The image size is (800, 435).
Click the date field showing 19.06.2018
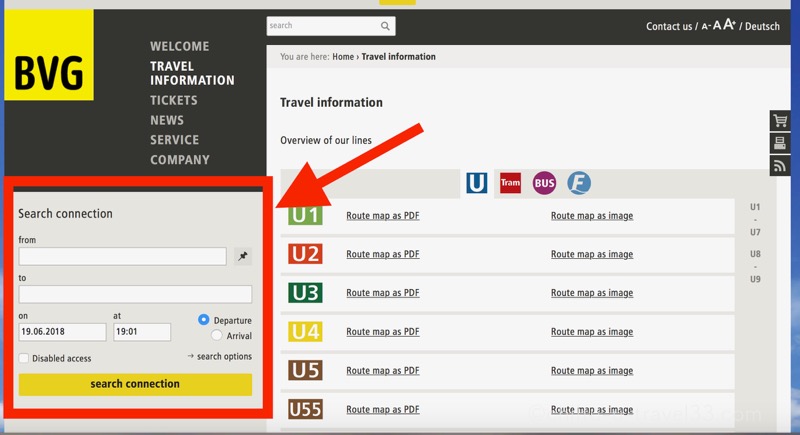(62, 332)
